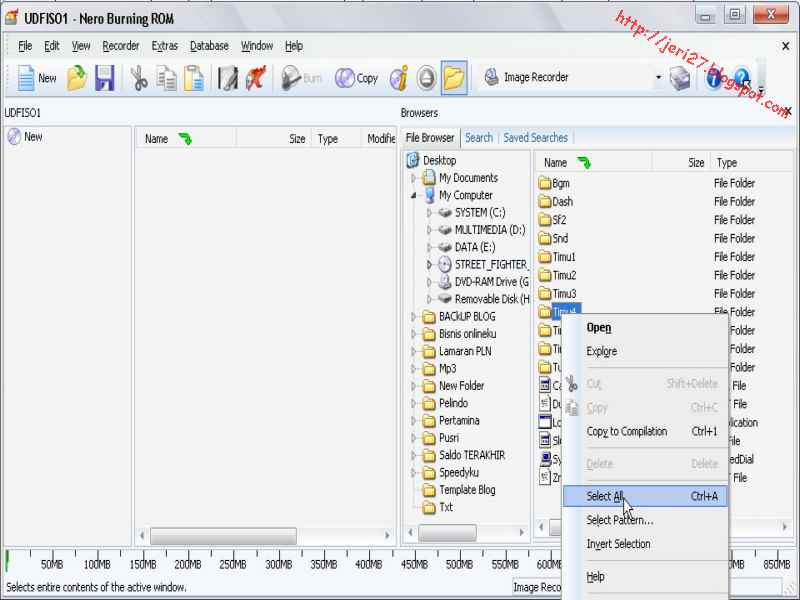The height and width of the screenshot is (600, 800).
Task: Choose Open in the context menu
Action: (x=645, y=328)
